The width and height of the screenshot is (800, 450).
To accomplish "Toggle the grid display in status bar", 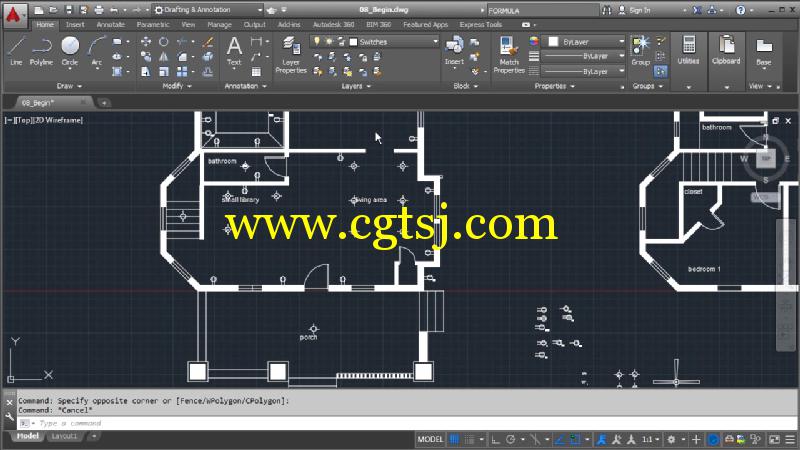I will point(454,439).
